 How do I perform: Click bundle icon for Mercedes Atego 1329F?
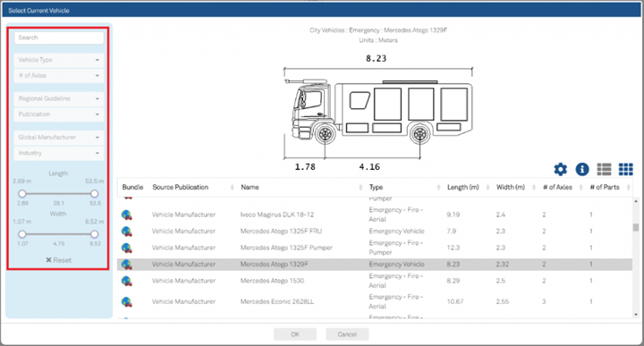127,265
